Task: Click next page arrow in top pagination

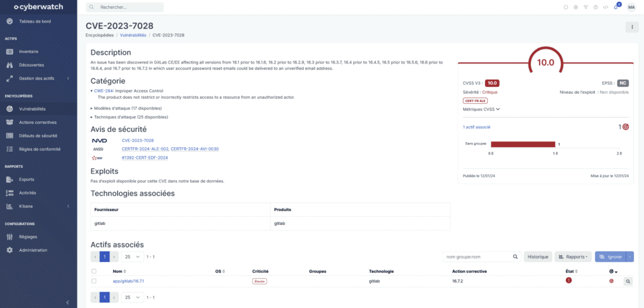Action: [x=114, y=257]
